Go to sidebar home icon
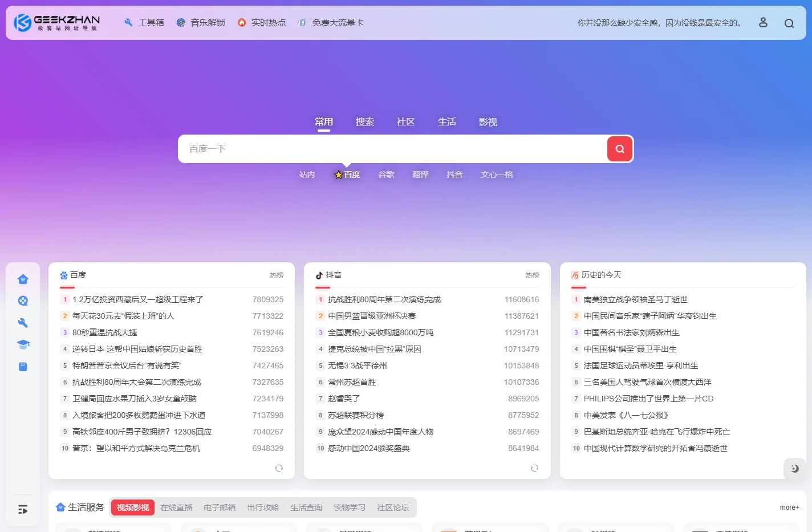Screen dimensions: 812x532 point(23,279)
